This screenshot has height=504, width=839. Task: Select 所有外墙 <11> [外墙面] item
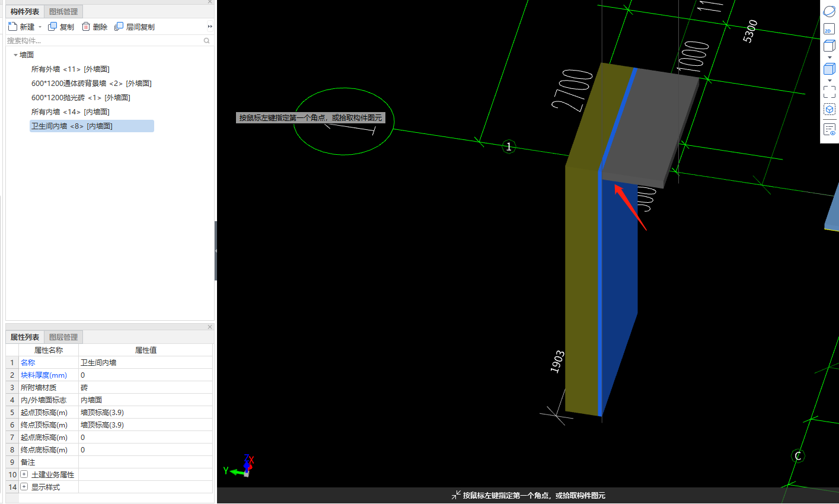71,69
